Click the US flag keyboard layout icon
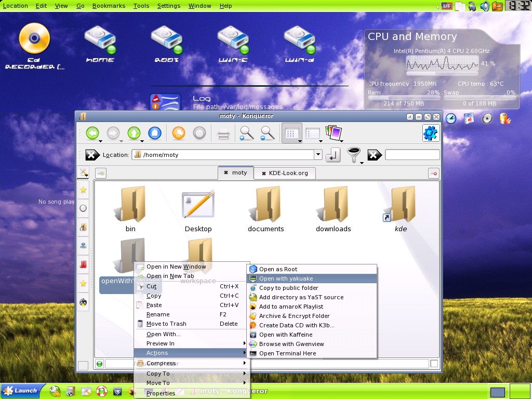Screen dimensions: 532x399 447,6
